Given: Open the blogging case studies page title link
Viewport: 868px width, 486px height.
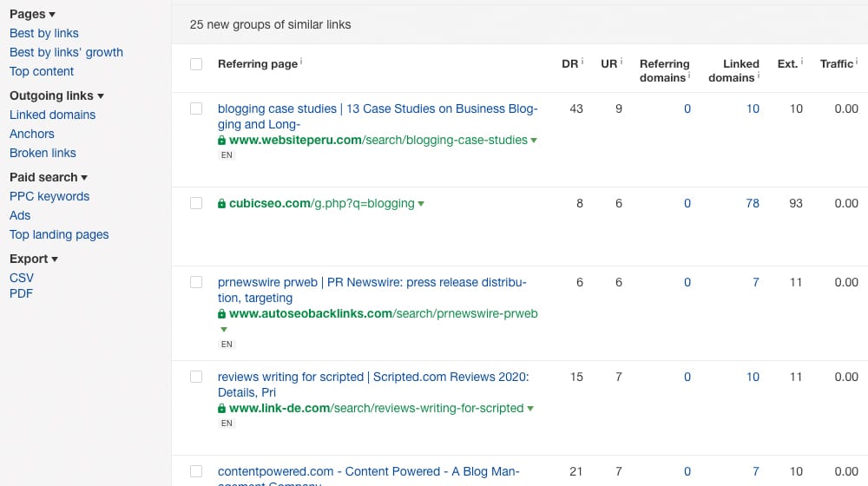Looking at the screenshot, I should [378, 116].
